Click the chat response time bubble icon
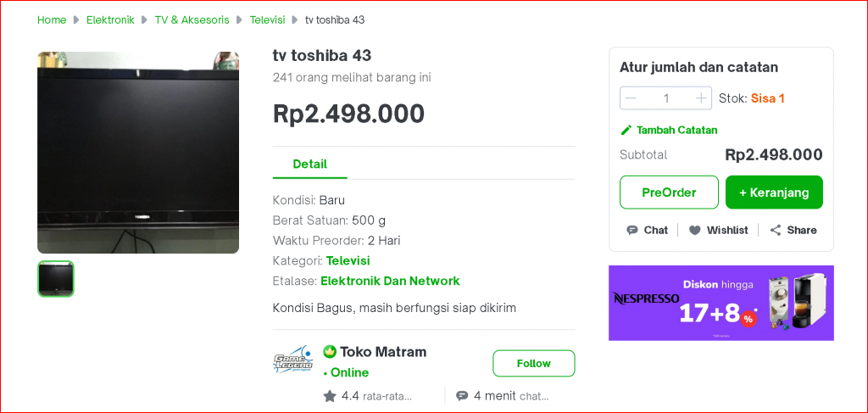This screenshot has width=868, height=413. pyautogui.click(x=462, y=396)
